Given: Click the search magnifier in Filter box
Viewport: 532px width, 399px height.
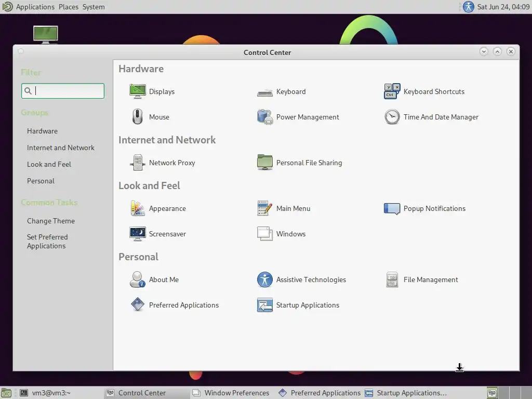Looking at the screenshot, I should click(x=28, y=91).
